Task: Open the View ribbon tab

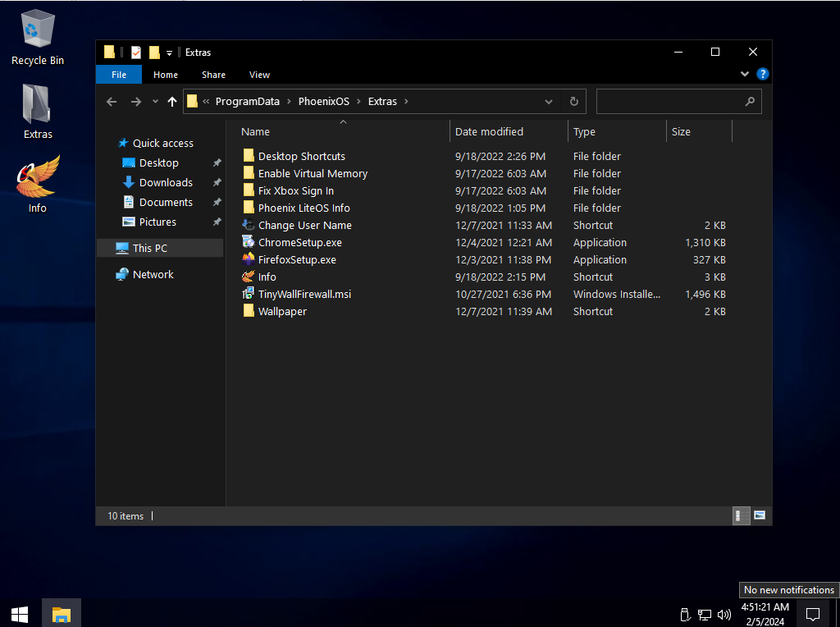Action: 259,75
